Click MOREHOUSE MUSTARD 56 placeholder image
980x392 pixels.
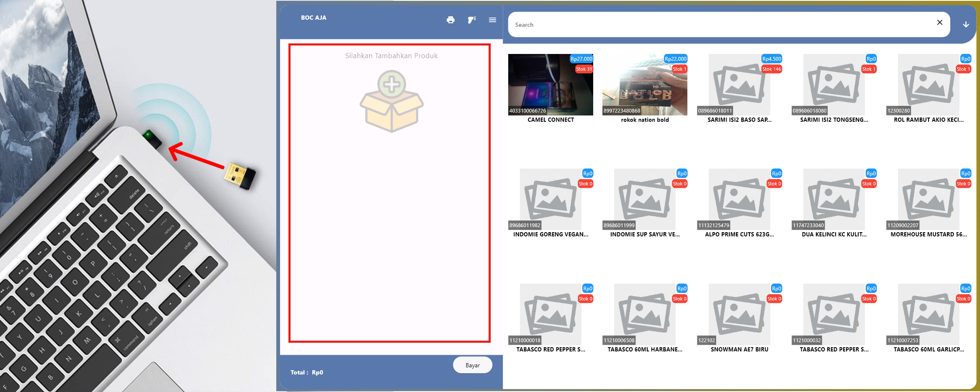point(929,199)
